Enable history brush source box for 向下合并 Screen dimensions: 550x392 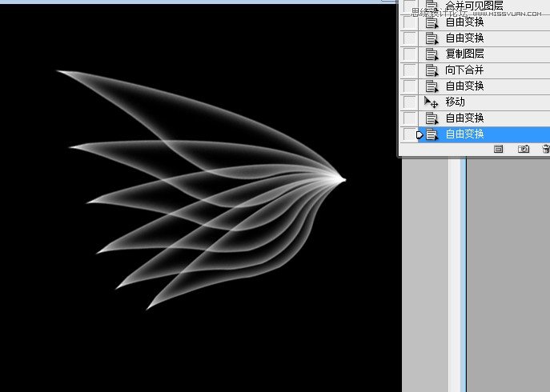pyautogui.click(x=410, y=70)
